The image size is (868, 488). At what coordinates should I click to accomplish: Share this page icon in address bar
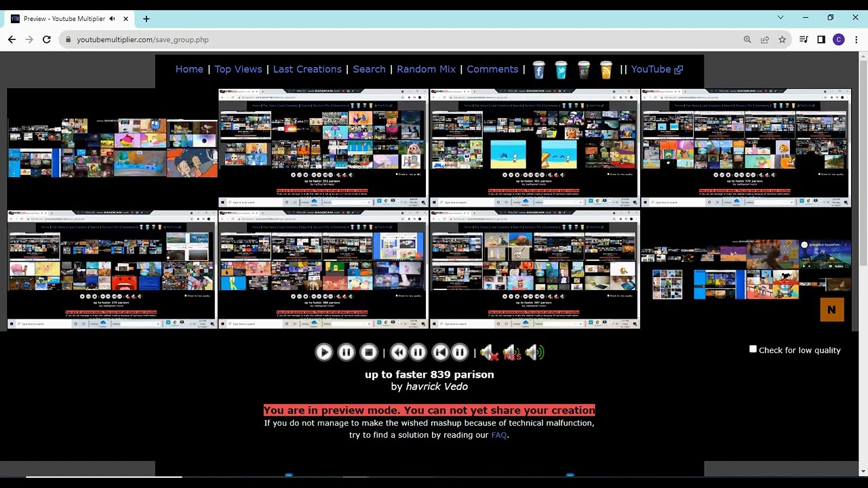tap(765, 39)
